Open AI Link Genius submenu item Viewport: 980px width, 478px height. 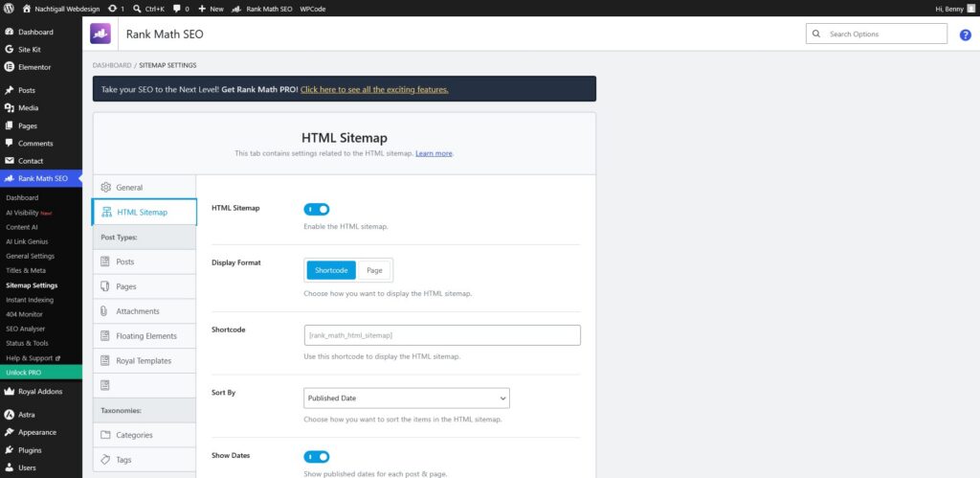coord(27,241)
